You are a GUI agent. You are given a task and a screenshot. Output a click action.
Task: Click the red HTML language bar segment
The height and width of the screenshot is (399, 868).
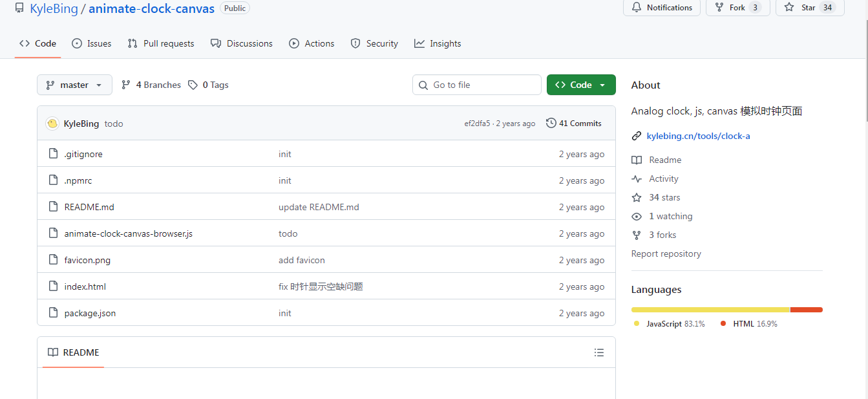click(807, 310)
